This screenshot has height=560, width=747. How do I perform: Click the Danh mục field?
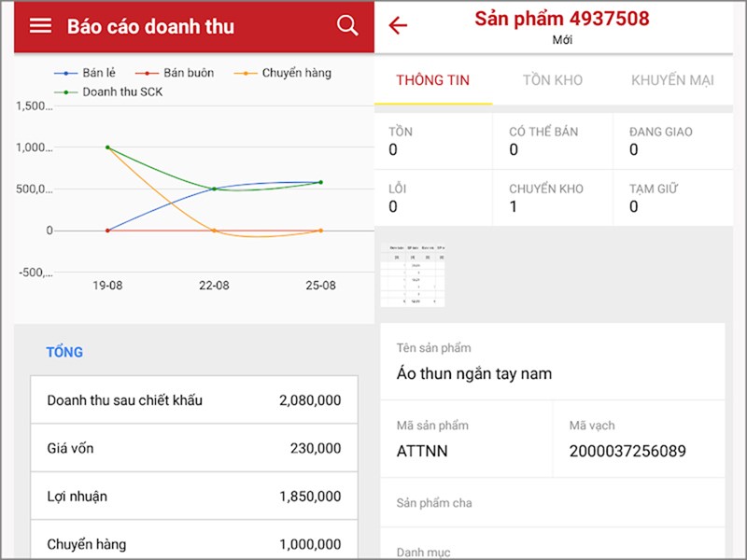point(553,543)
